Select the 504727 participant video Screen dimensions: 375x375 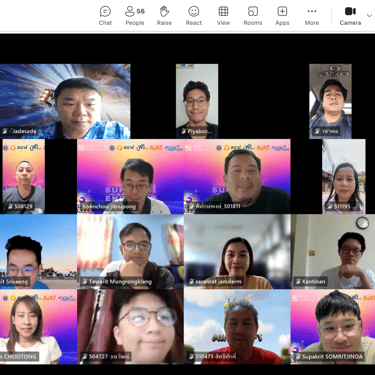130,326
